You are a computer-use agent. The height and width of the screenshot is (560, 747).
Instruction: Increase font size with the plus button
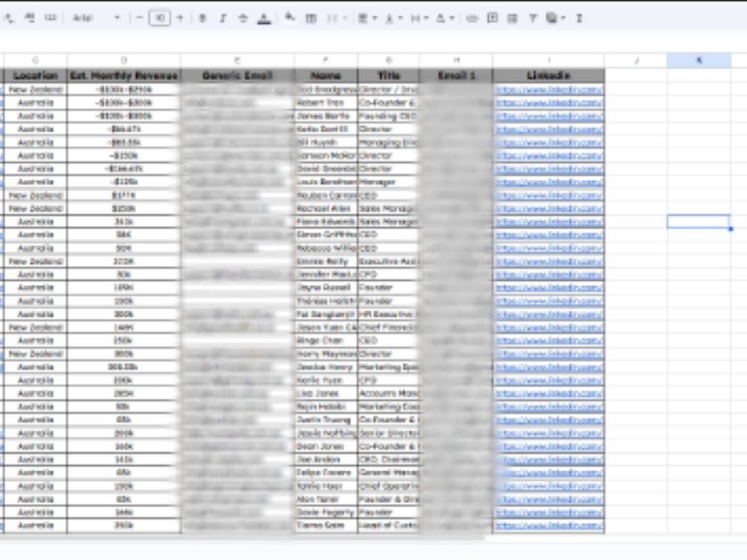(x=180, y=18)
